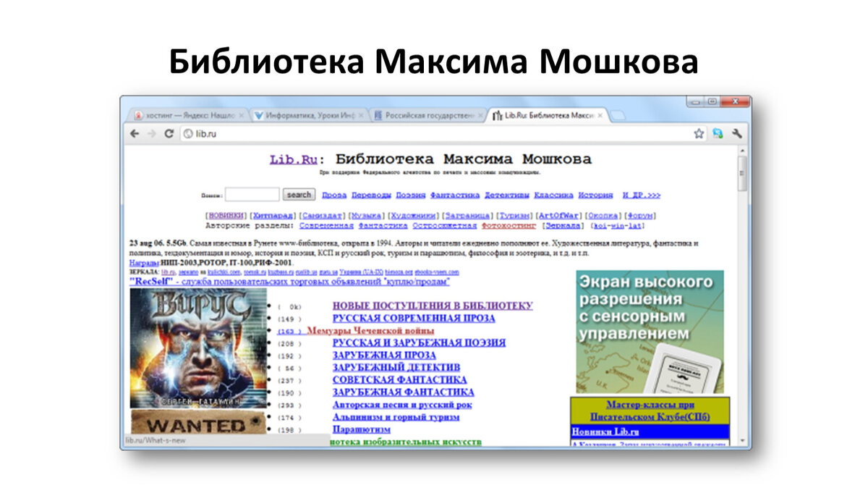This screenshot has width=868, height=488.
Task: Open a new tab with the new-tab button
Action: (x=617, y=115)
